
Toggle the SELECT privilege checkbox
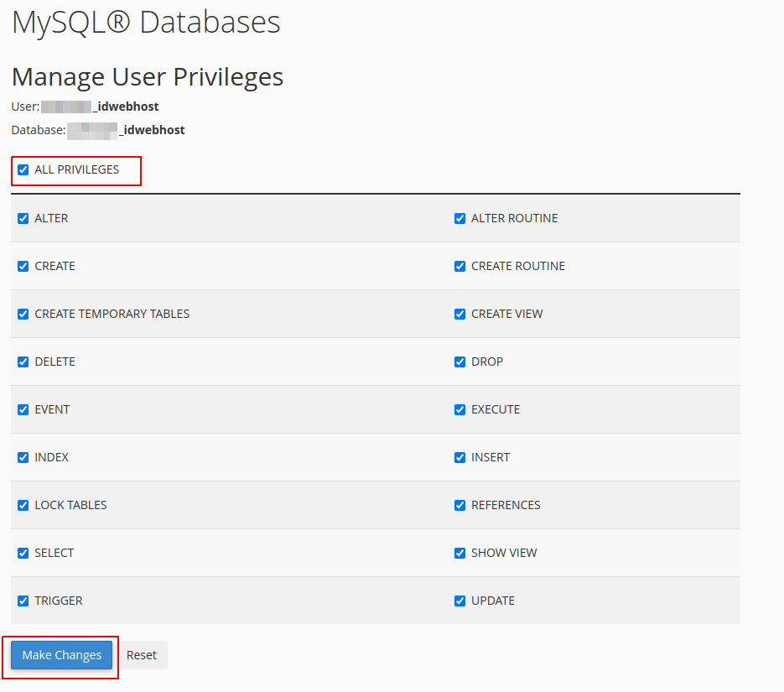click(23, 553)
